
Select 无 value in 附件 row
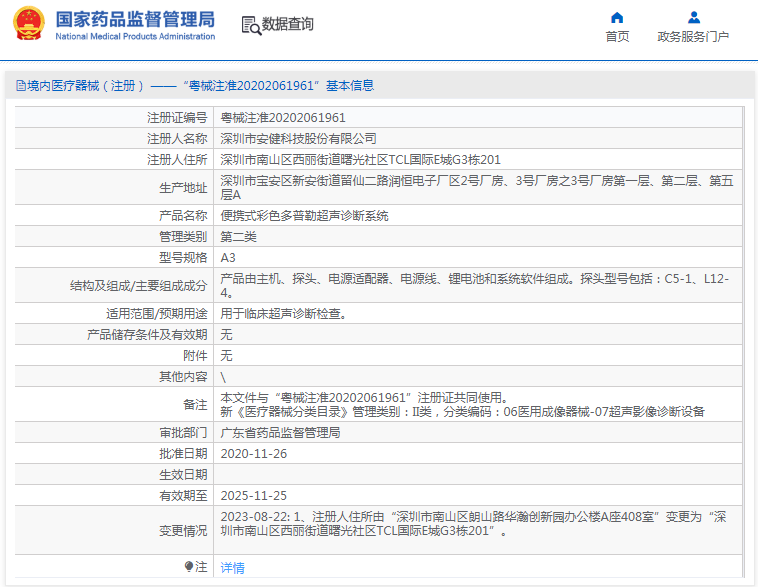(226, 356)
